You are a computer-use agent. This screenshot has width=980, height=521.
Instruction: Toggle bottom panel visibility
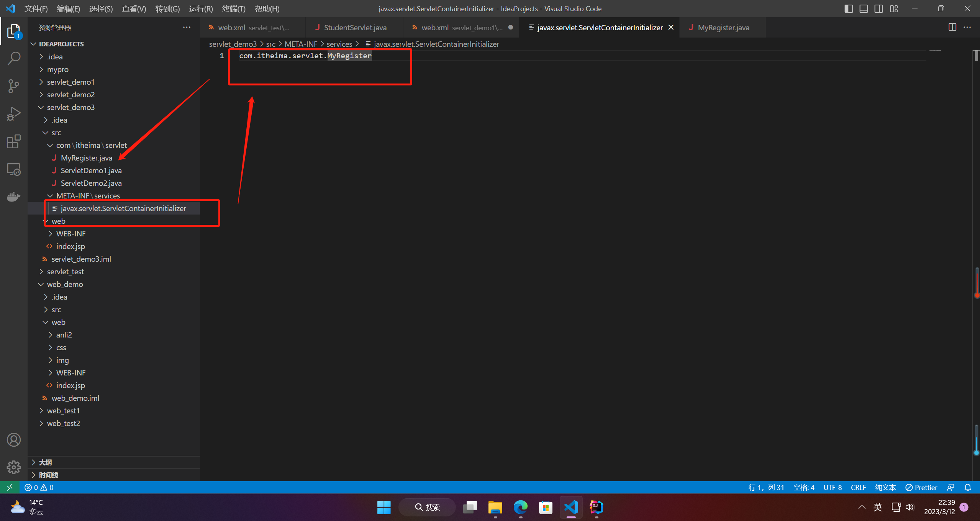(x=864, y=8)
